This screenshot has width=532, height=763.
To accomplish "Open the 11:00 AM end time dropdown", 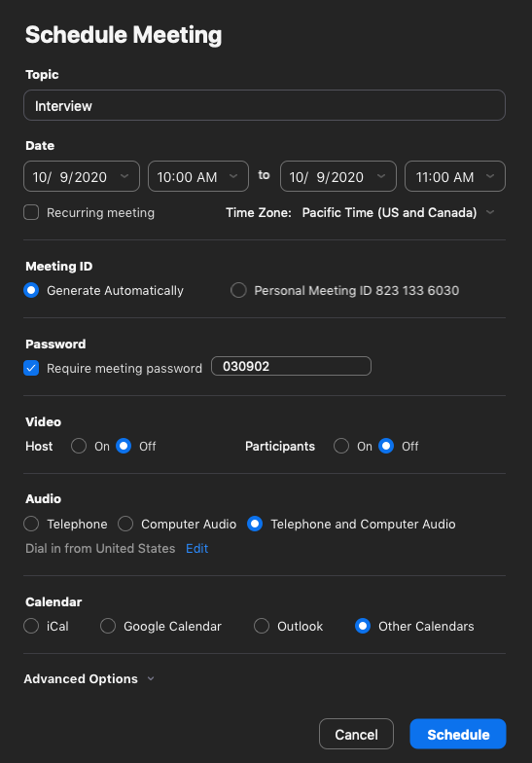I will point(455,176).
